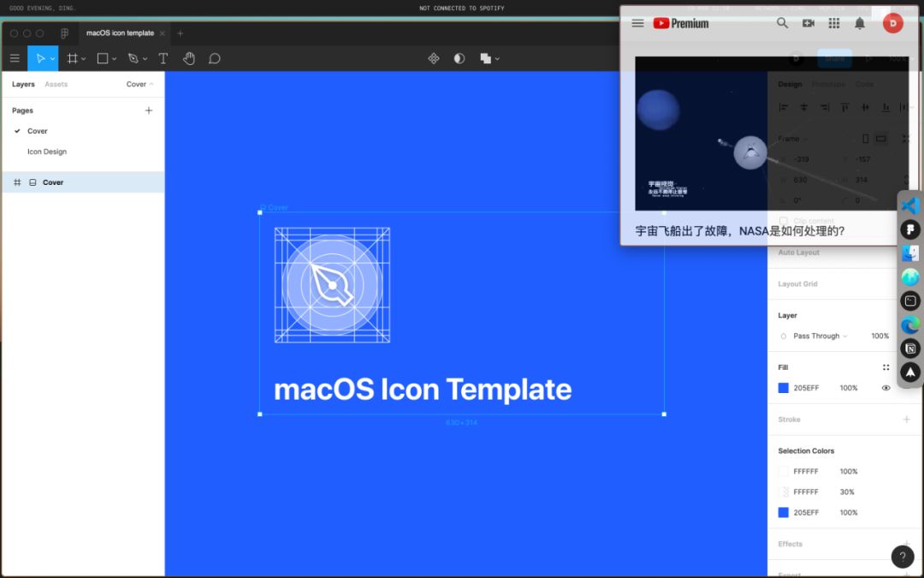Select the Cover frame layer
The height and width of the screenshot is (578, 924).
click(x=83, y=182)
